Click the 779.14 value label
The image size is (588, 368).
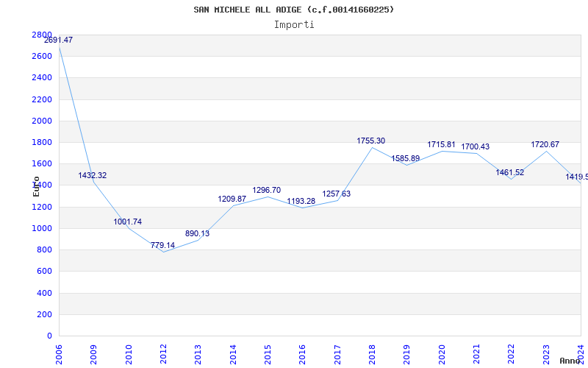click(x=162, y=245)
